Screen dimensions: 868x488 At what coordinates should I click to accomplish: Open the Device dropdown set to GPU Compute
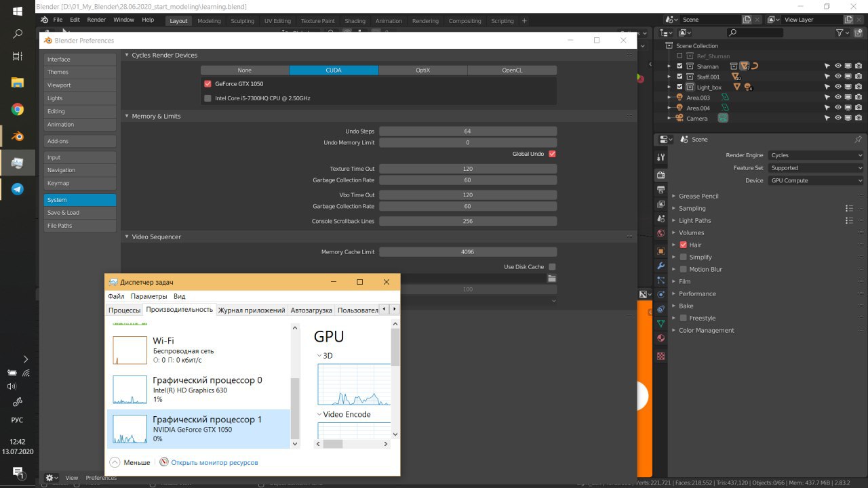(x=816, y=180)
